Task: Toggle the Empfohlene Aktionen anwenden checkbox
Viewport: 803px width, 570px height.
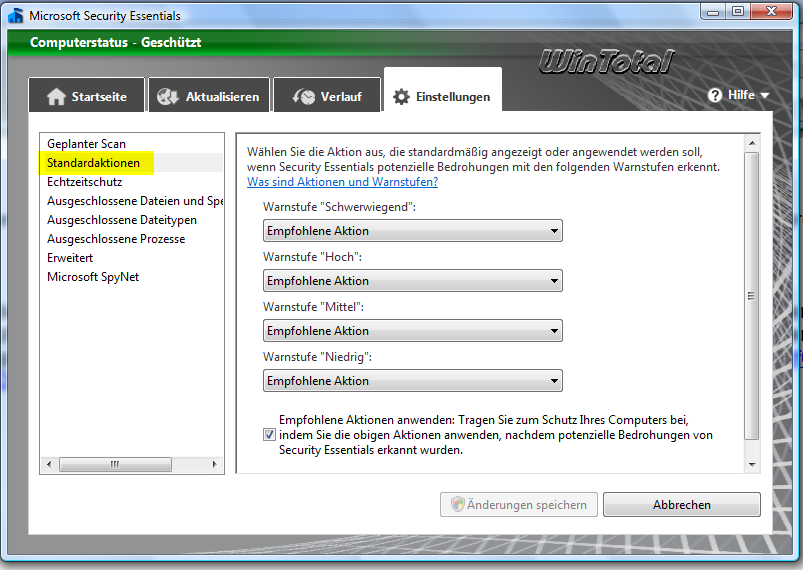Action: [269, 435]
